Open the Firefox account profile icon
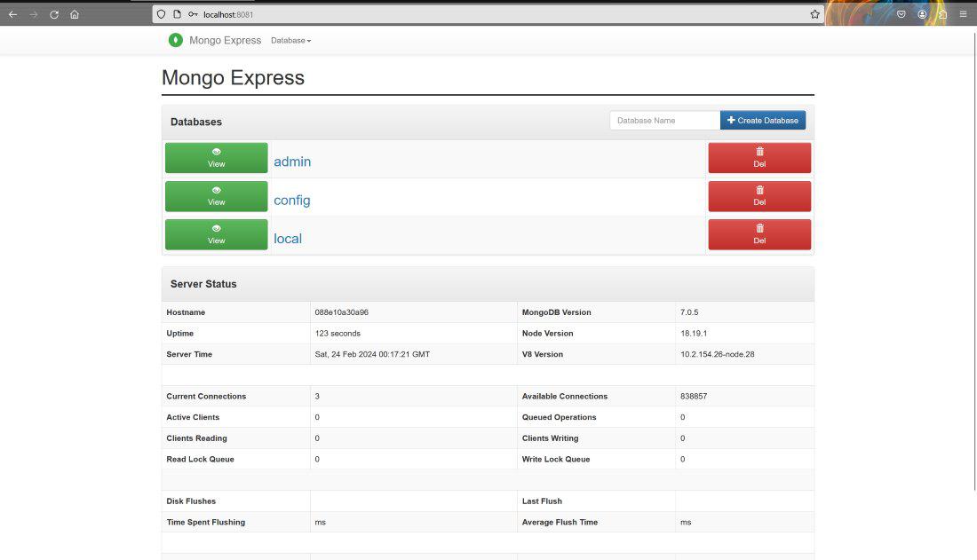Screen dimensions: 977x560 tap(922, 14)
